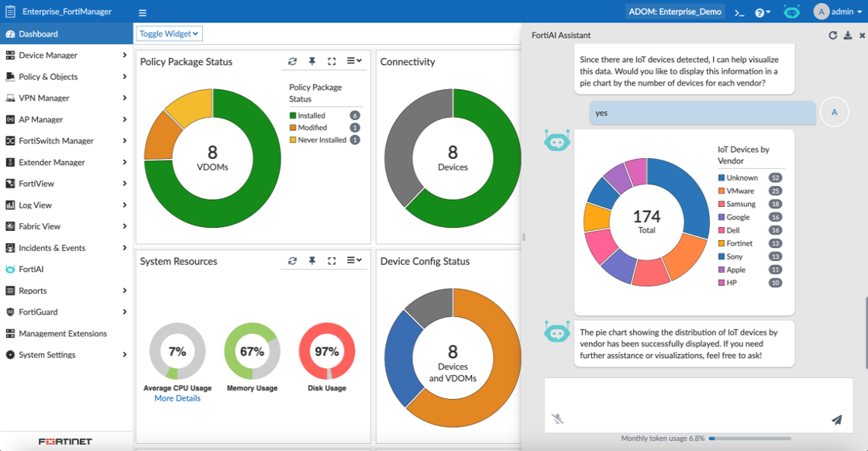
Task: Refresh the FortiAI Assistant conversation
Action: 832,36
